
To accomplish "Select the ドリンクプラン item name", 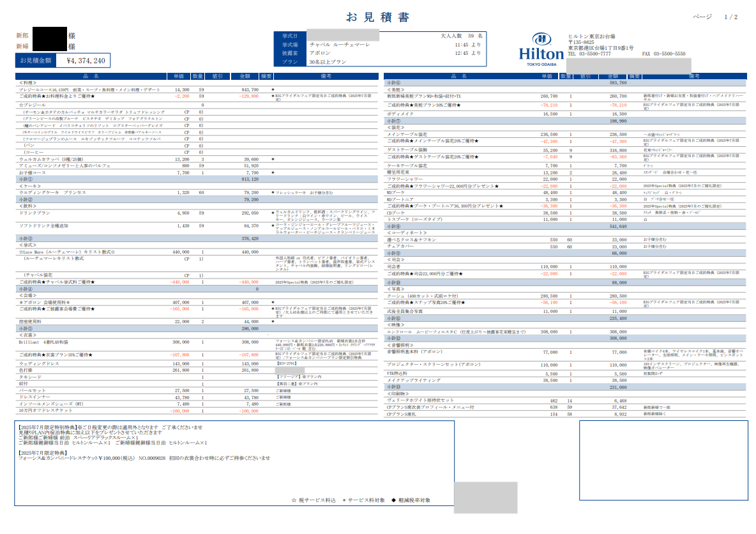I will [x=36, y=212].
